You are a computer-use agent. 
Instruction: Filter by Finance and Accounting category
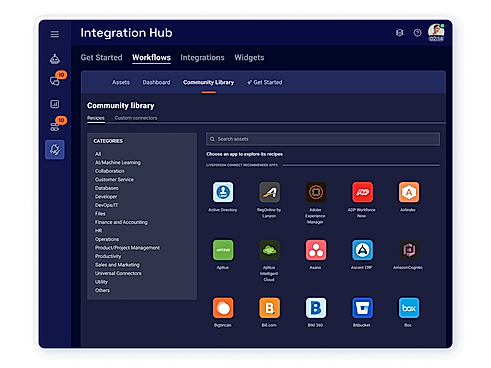pyautogui.click(x=121, y=222)
